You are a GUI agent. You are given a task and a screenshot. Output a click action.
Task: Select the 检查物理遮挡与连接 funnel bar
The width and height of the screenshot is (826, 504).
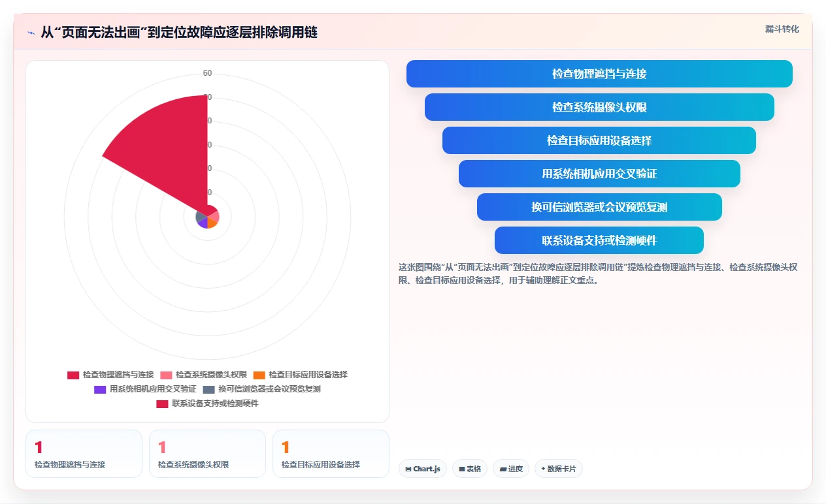point(599,74)
